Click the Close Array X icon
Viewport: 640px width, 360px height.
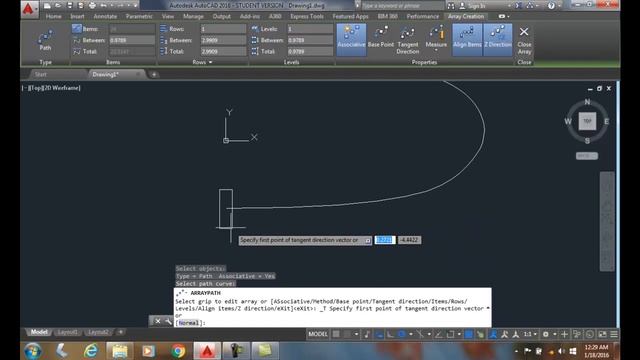coord(524,32)
